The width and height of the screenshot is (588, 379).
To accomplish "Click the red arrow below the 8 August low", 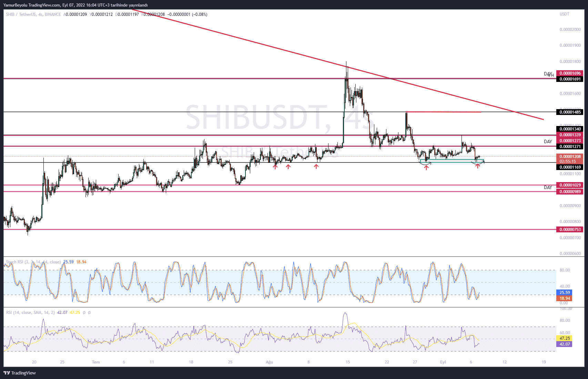I will pos(316,167).
